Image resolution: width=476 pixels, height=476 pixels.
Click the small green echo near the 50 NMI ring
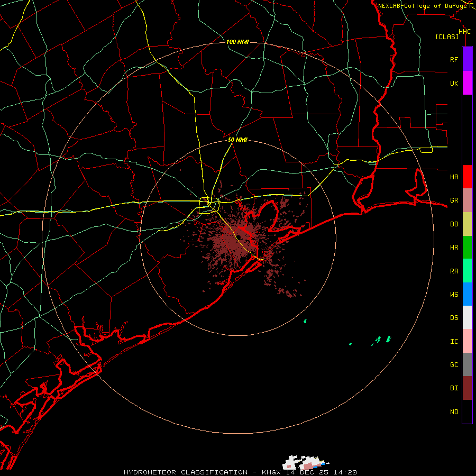coord(305,321)
